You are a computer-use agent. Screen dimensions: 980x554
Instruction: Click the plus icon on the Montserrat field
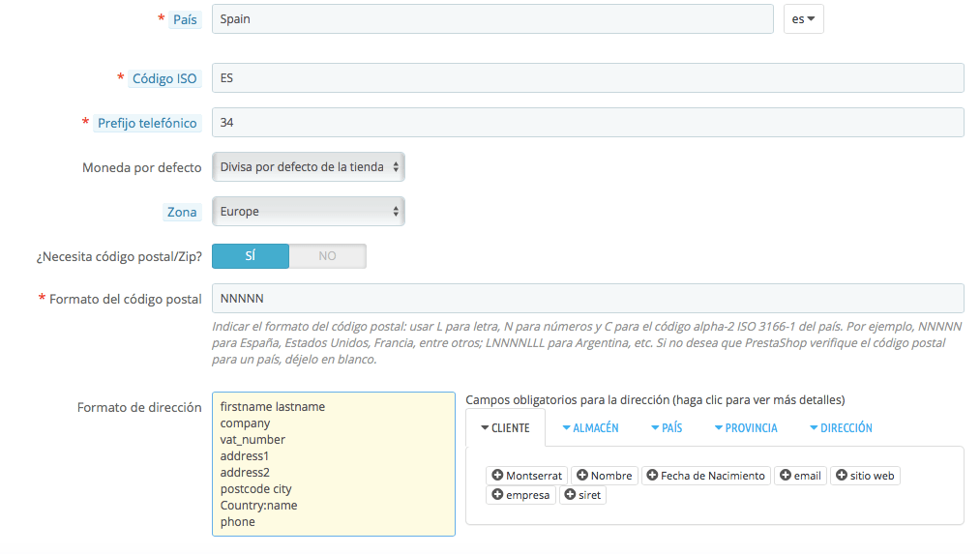click(497, 476)
